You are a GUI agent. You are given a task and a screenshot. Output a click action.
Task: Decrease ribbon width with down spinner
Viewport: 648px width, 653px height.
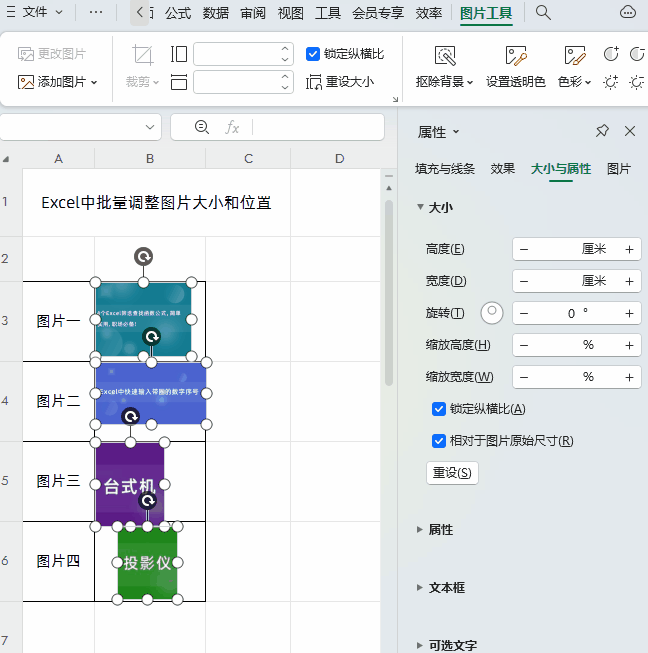(285, 87)
